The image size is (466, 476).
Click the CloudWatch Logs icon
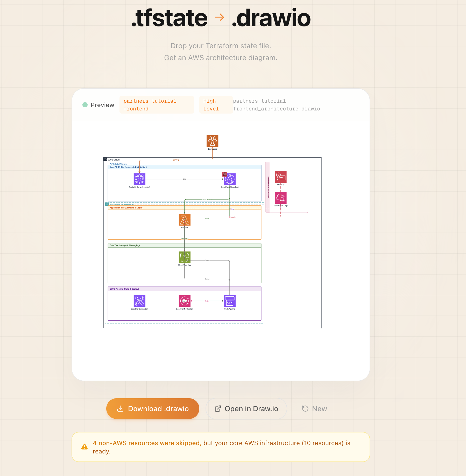click(x=281, y=198)
